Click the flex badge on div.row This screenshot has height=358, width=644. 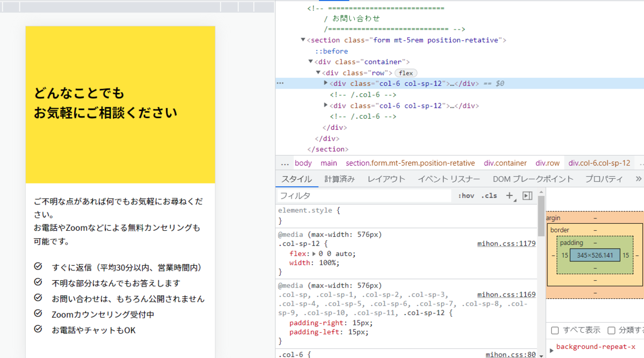tap(406, 73)
